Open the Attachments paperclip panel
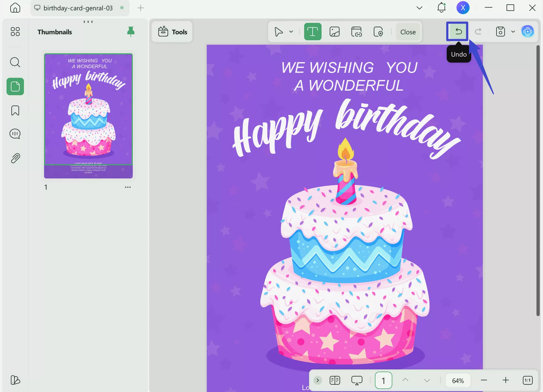This screenshot has height=392, width=543. pyautogui.click(x=15, y=158)
